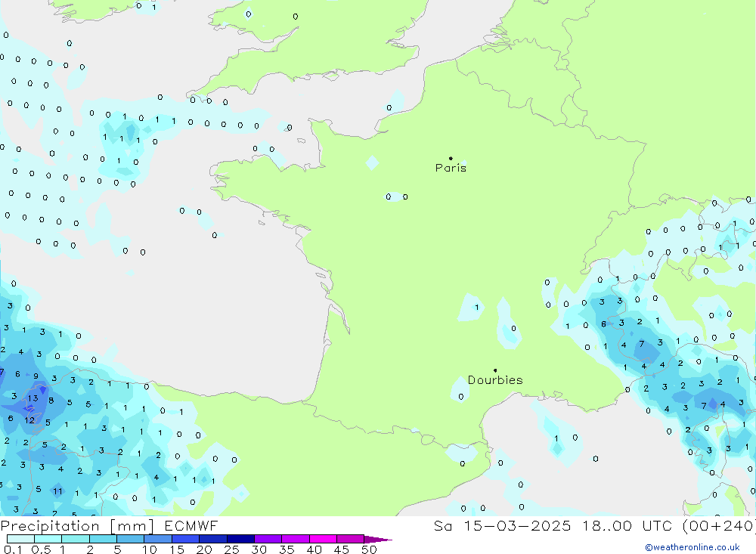Click the '15' legend scale label
Screen dimensions: 756x554
tap(177, 549)
